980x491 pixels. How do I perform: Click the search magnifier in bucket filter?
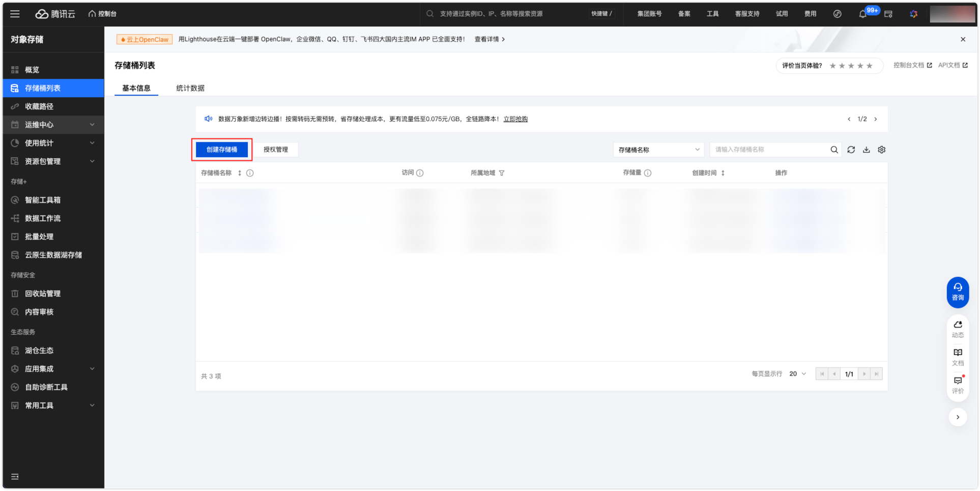pyautogui.click(x=834, y=150)
